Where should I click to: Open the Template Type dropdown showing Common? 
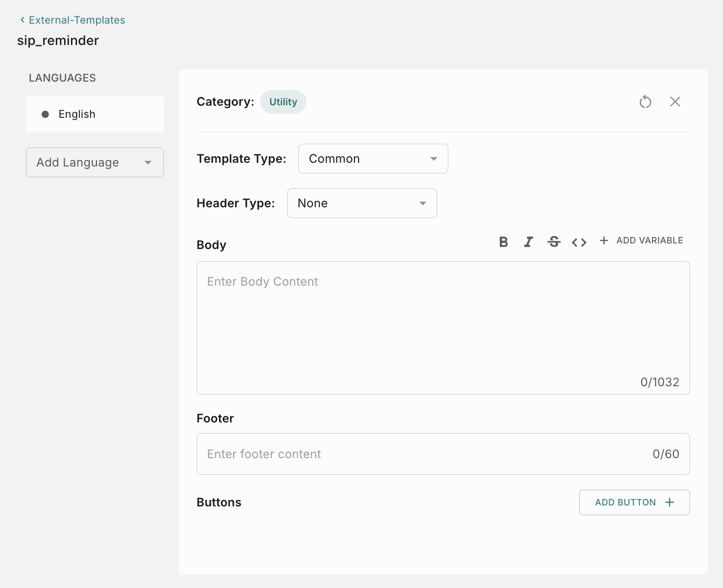tap(373, 158)
